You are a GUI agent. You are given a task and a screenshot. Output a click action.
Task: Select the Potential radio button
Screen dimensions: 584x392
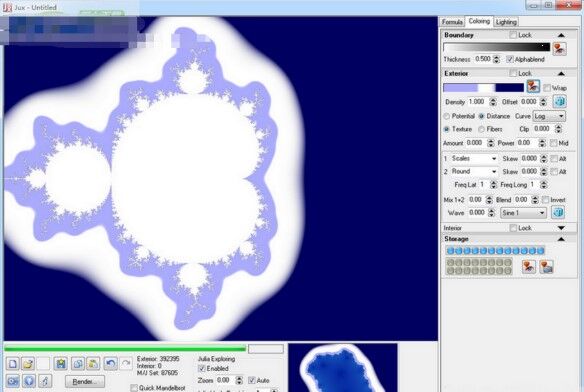(447, 116)
